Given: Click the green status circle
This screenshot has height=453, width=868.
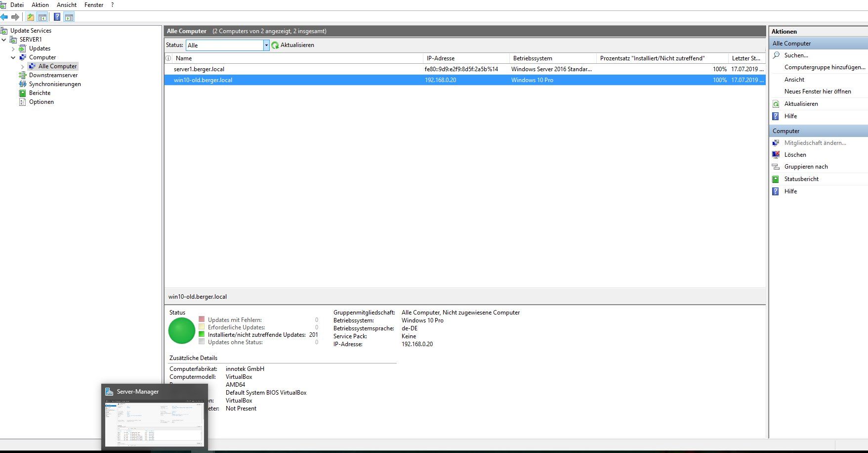Looking at the screenshot, I should pos(182,331).
